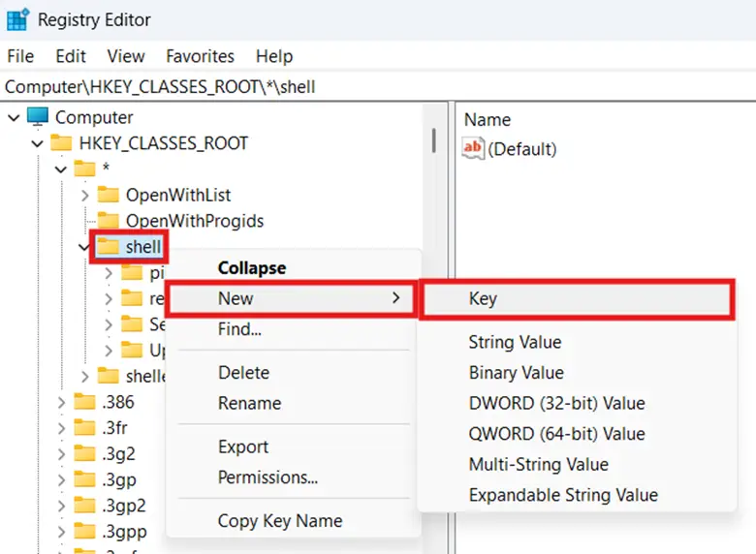Screen dimensions: 756x554
Task: Expand the .3gpp key
Action: click(61, 533)
